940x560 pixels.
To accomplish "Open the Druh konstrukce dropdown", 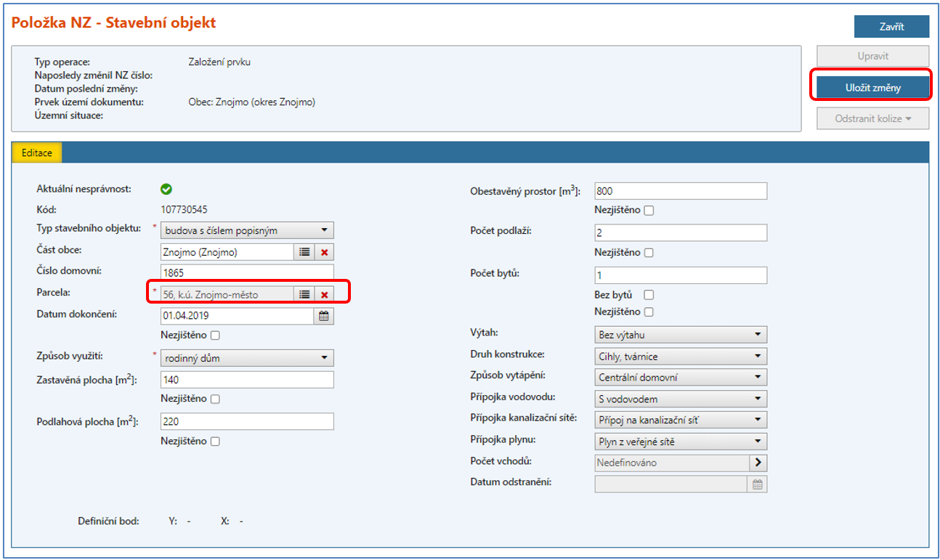I will tap(680, 357).
